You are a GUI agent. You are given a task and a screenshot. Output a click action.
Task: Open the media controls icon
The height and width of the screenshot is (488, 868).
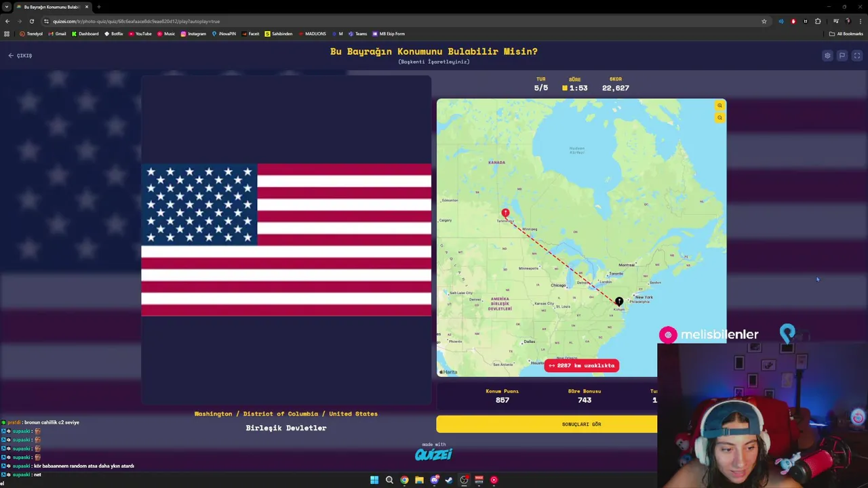[x=835, y=21]
